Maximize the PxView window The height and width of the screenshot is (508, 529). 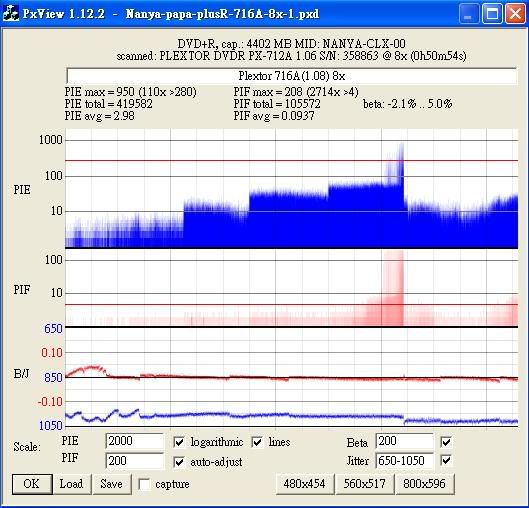coord(492,14)
